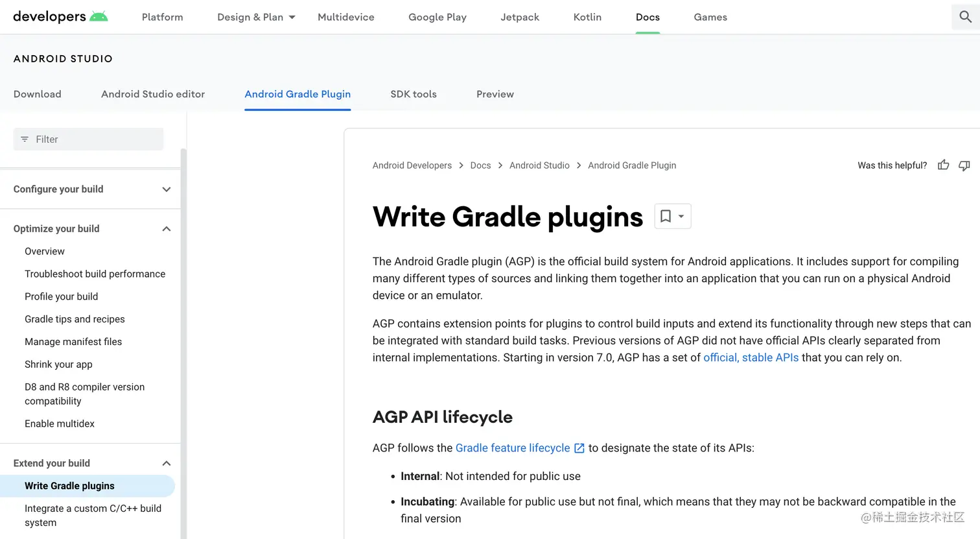Open Gradle tips and recipes page
Viewport: 980px width, 539px height.
point(75,319)
